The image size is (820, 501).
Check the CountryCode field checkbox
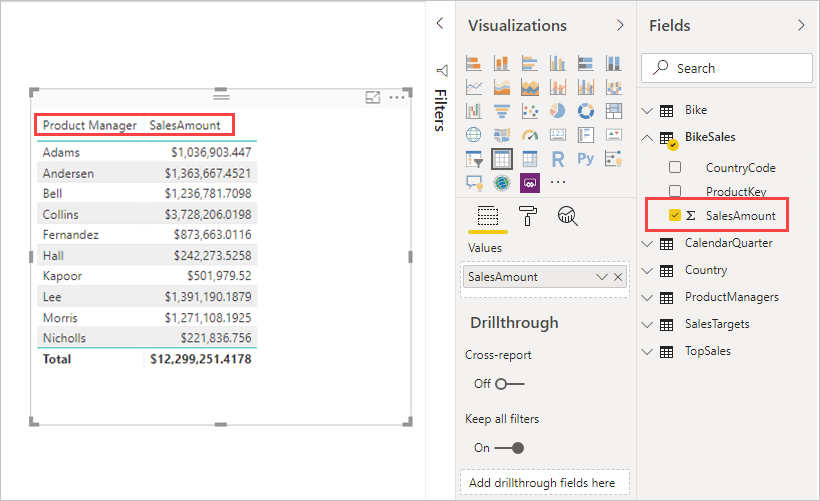point(675,167)
